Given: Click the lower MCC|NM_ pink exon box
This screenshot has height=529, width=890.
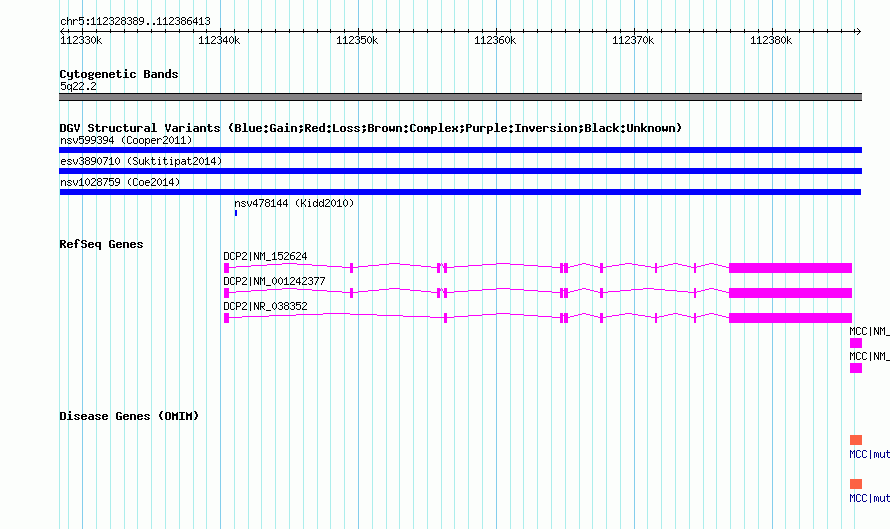Looking at the screenshot, I should [856, 368].
